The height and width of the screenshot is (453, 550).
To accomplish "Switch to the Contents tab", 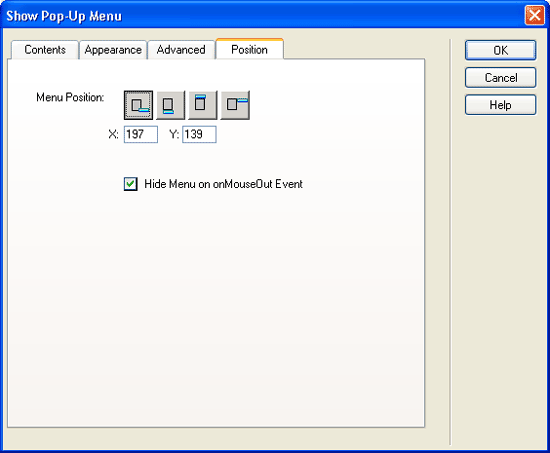I will [45, 50].
